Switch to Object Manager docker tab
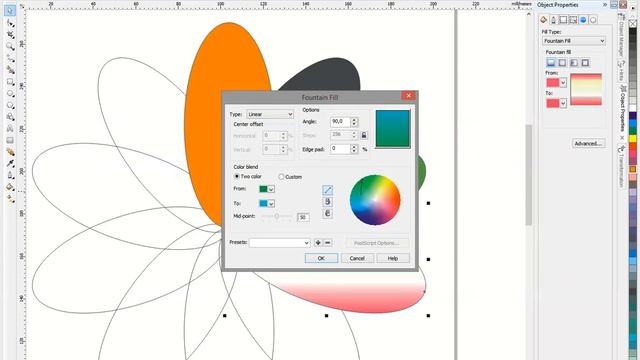 point(622,36)
